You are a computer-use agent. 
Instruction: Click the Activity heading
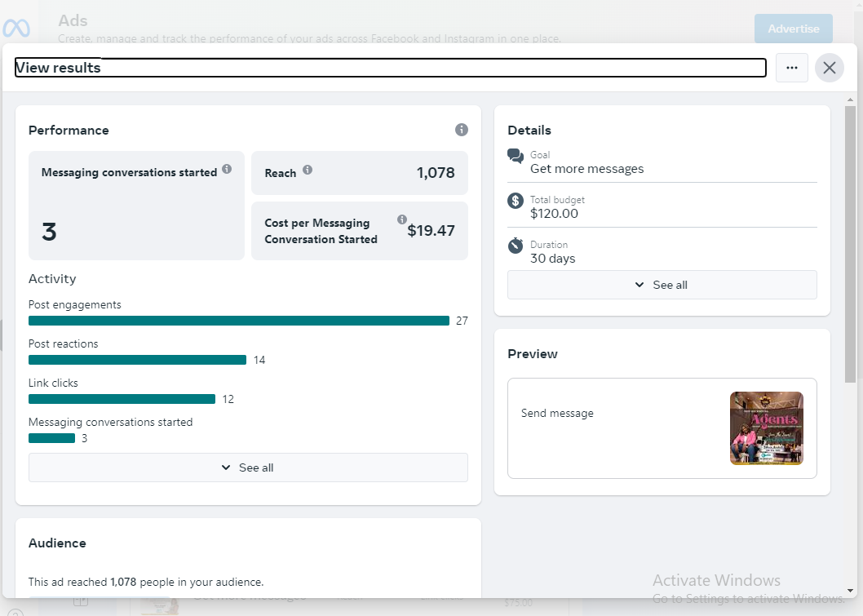(x=52, y=278)
